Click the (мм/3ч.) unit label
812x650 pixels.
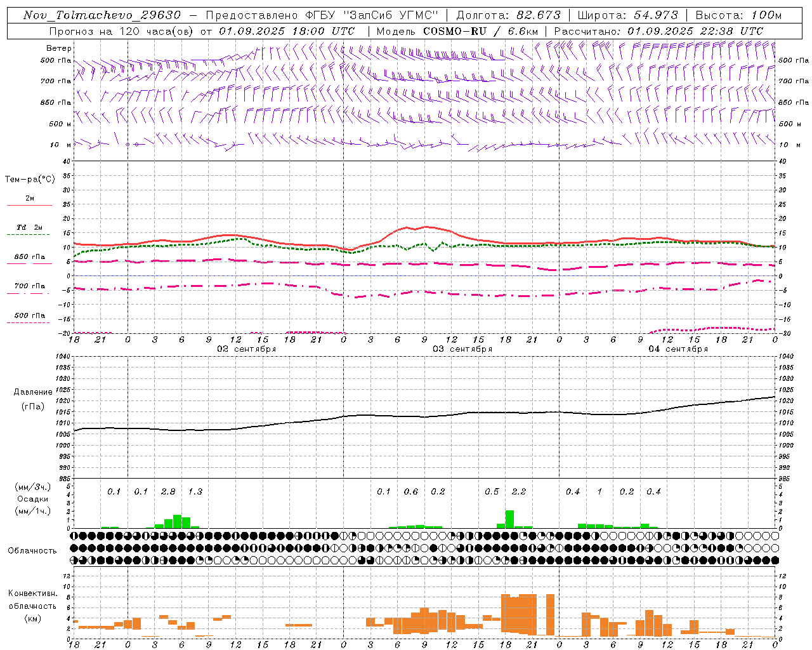click(33, 487)
